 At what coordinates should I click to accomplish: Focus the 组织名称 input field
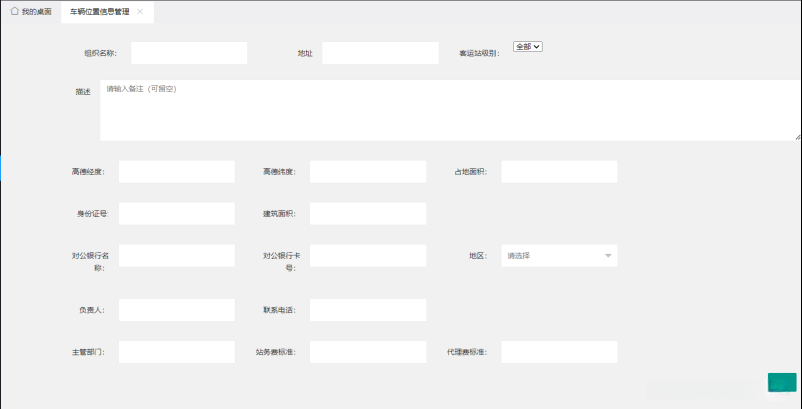coord(188,53)
